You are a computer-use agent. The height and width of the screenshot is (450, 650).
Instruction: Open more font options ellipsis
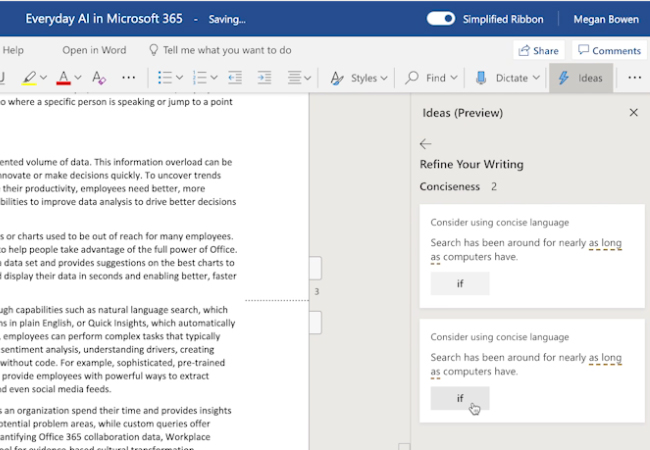[x=129, y=77]
